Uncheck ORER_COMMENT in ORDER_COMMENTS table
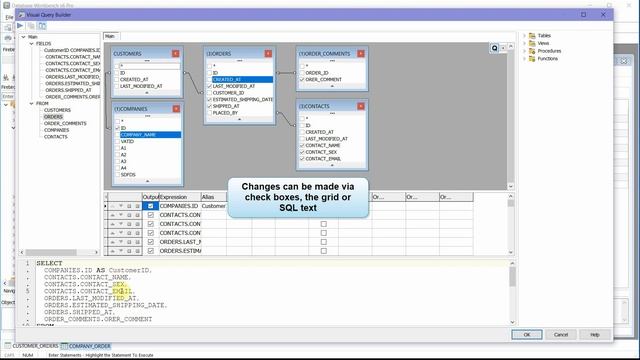The width and height of the screenshot is (640, 360). tap(302, 80)
